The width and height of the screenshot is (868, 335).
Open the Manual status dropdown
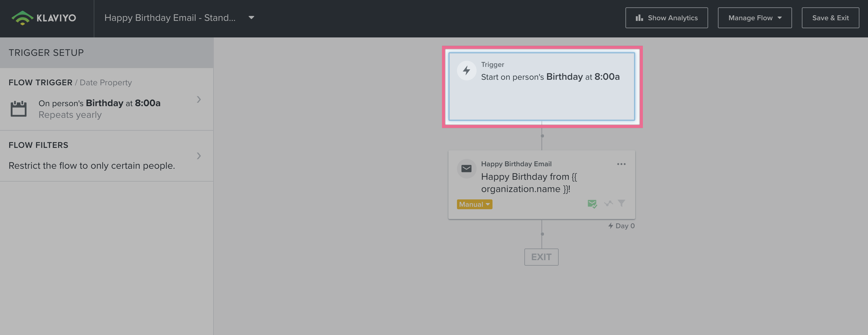coord(474,204)
